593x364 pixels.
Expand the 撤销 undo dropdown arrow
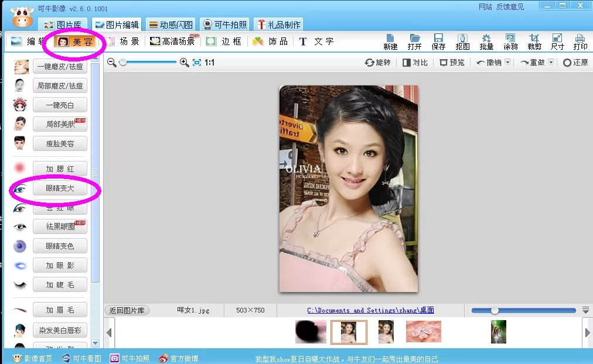click(508, 62)
